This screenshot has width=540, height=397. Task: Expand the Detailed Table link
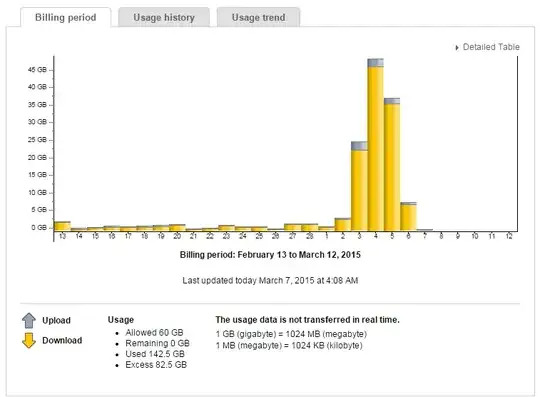tap(487, 47)
